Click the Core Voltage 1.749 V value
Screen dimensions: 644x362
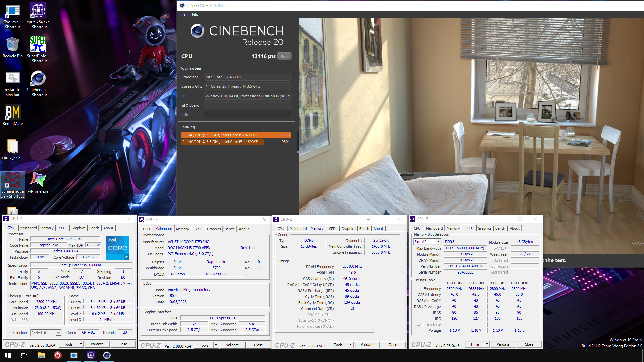click(x=89, y=257)
